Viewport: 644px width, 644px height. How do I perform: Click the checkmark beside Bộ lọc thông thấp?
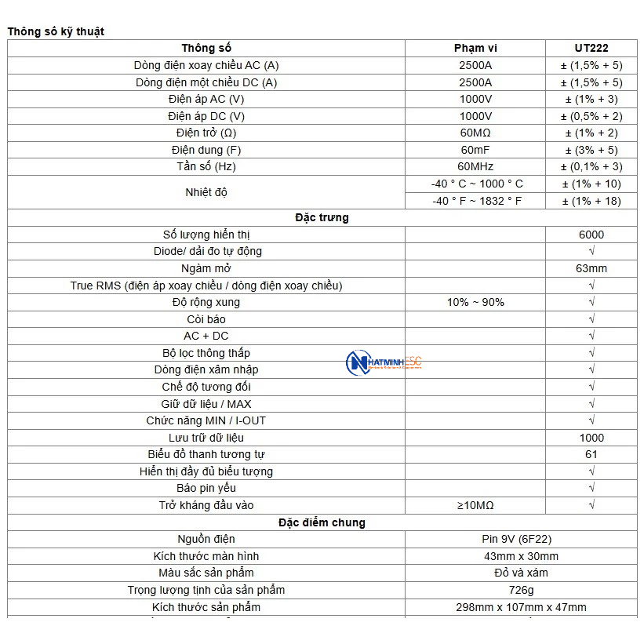(591, 353)
